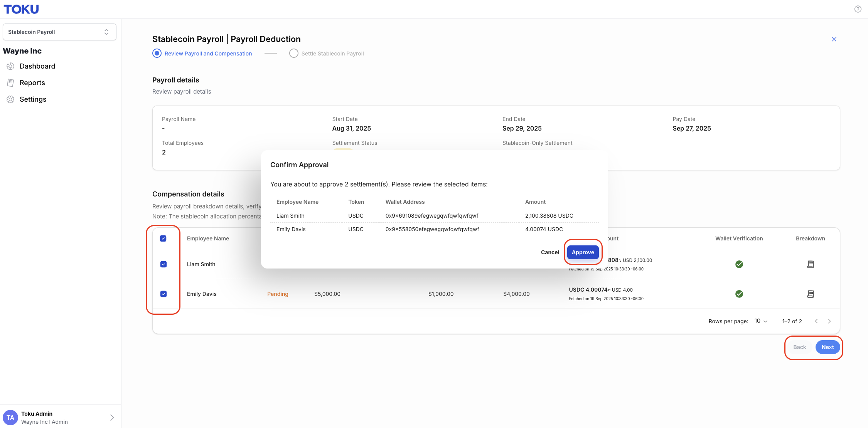
Task: Uncheck the Liam Smith row checkbox
Action: click(x=163, y=264)
